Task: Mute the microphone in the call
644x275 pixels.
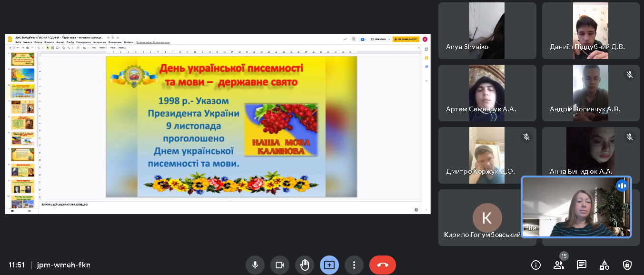Action: coord(255,265)
